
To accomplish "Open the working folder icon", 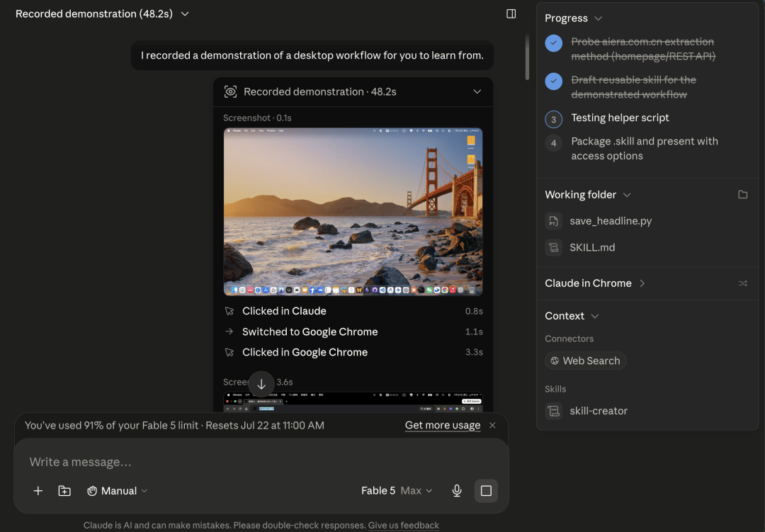I will pos(742,195).
